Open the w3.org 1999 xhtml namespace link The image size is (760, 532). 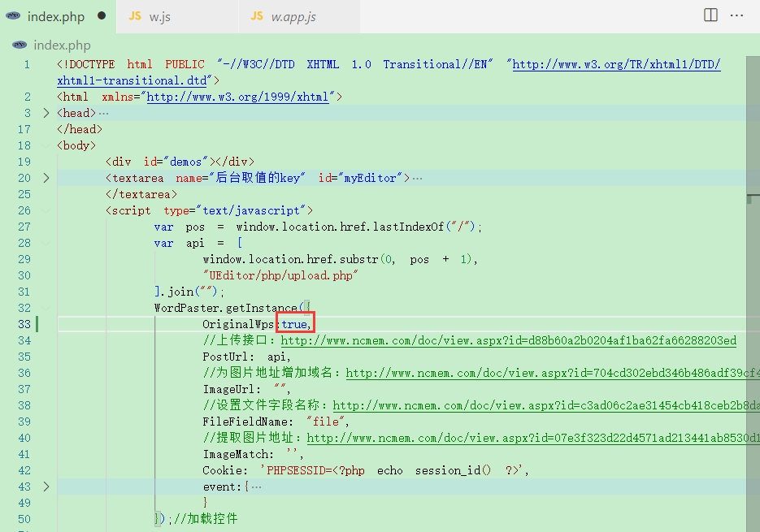pyautogui.click(x=237, y=97)
